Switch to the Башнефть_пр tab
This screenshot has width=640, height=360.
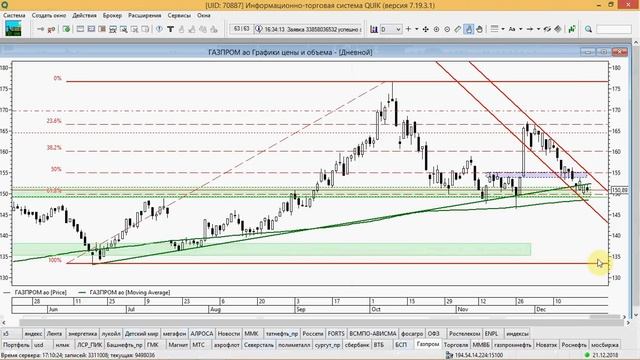[124, 345]
